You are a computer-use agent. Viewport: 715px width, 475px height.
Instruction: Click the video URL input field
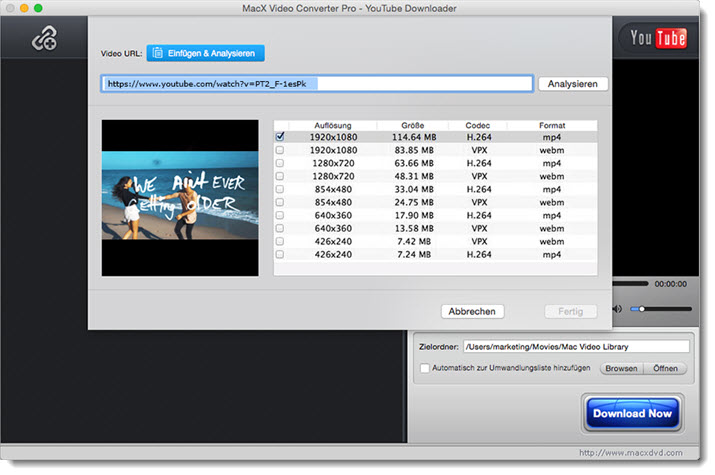pos(317,84)
